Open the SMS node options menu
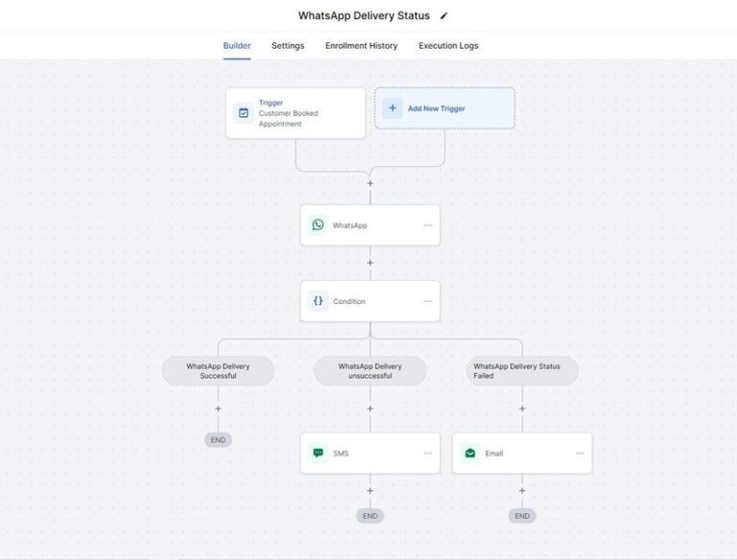737x560 pixels. click(x=428, y=454)
